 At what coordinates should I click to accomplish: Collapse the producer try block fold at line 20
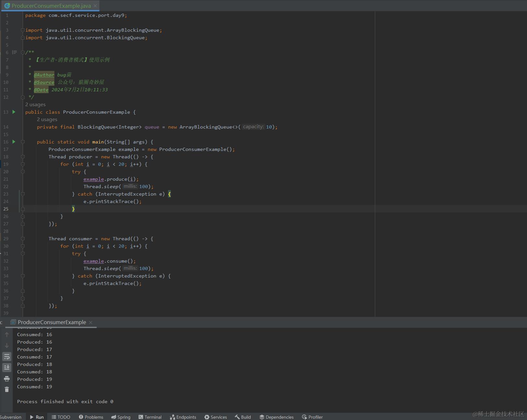click(x=23, y=172)
